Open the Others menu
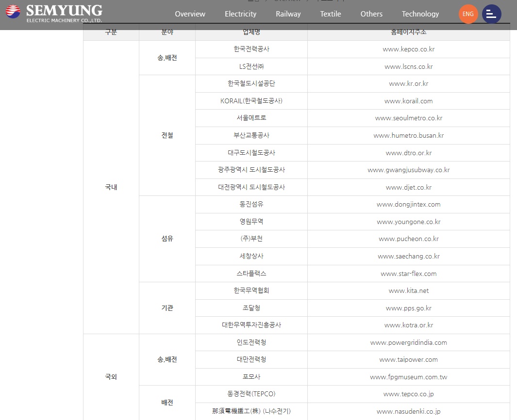The height and width of the screenshot is (420, 517). (x=371, y=14)
